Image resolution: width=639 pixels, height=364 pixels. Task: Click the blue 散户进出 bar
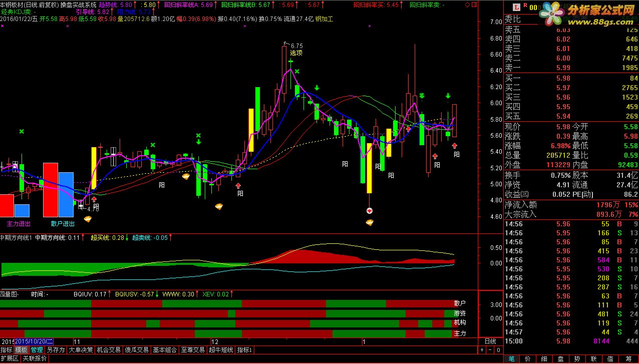point(66,195)
